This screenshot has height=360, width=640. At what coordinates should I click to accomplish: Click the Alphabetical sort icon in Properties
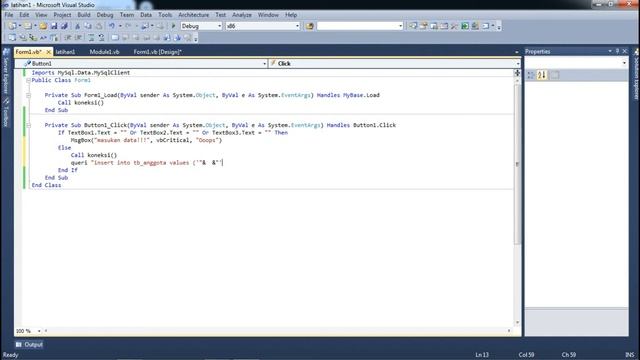tap(542, 75)
